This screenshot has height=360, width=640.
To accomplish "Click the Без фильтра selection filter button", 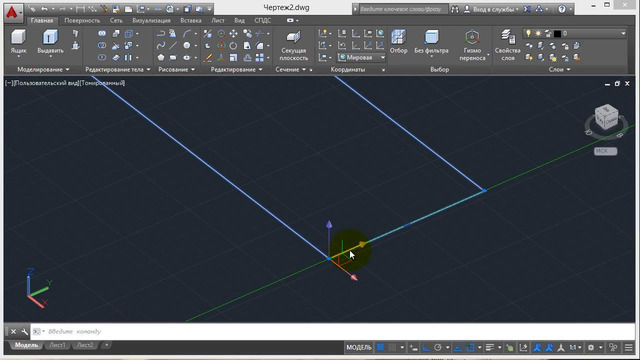I will (431, 42).
